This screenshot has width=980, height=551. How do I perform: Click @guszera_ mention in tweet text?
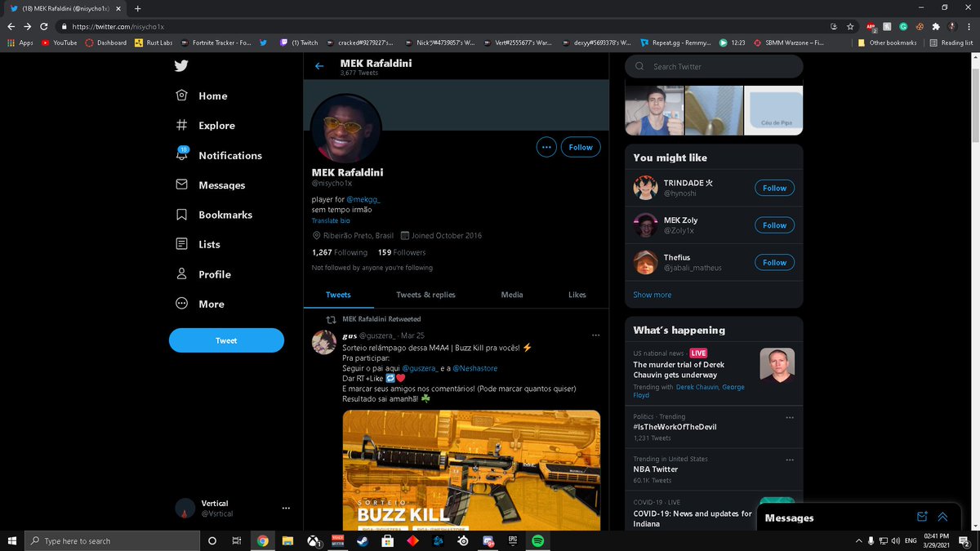[x=421, y=368]
